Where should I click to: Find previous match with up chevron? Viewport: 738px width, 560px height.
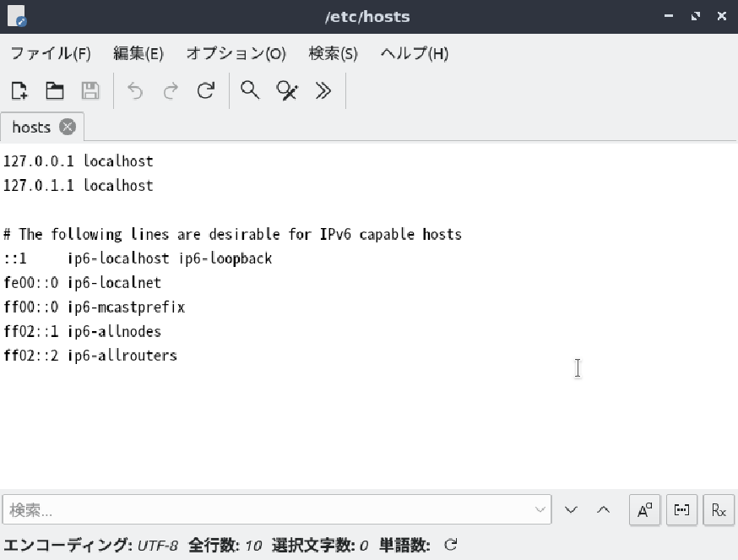[x=604, y=509]
